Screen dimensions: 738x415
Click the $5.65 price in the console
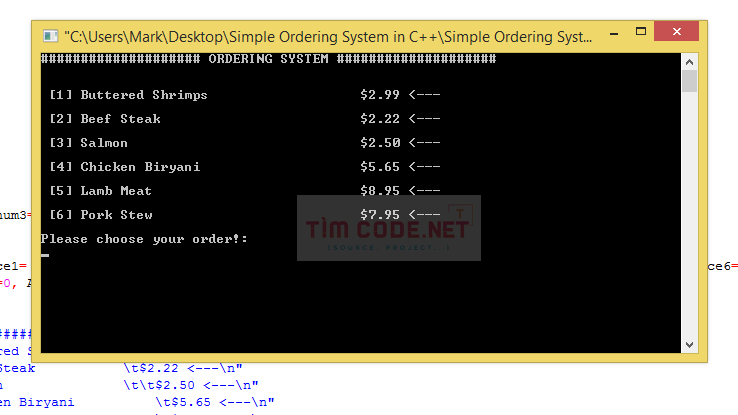point(380,167)
